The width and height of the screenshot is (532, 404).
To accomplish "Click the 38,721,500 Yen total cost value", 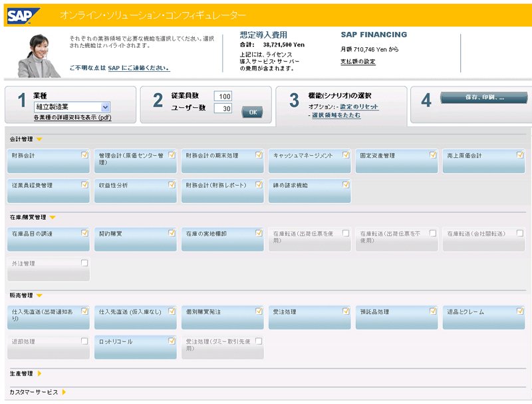I will tap(284, 45).
